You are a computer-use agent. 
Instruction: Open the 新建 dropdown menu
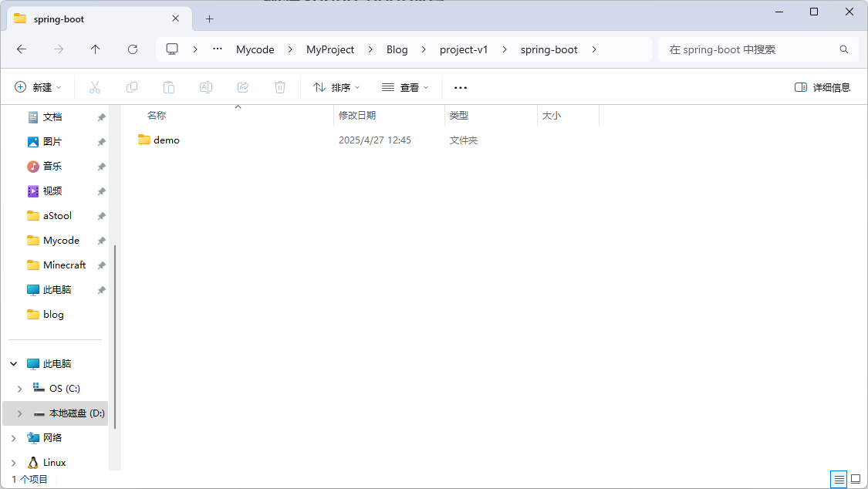tap(38, 87)
